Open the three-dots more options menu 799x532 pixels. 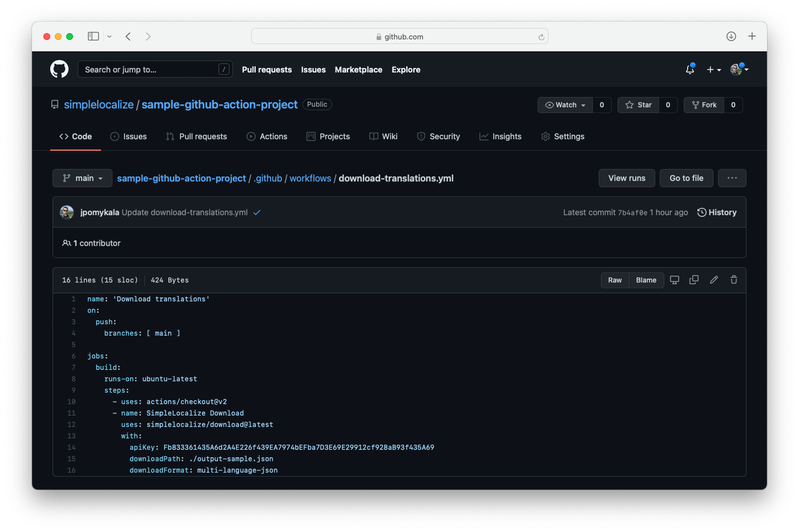pyautogui.click(x=732, y=178)
